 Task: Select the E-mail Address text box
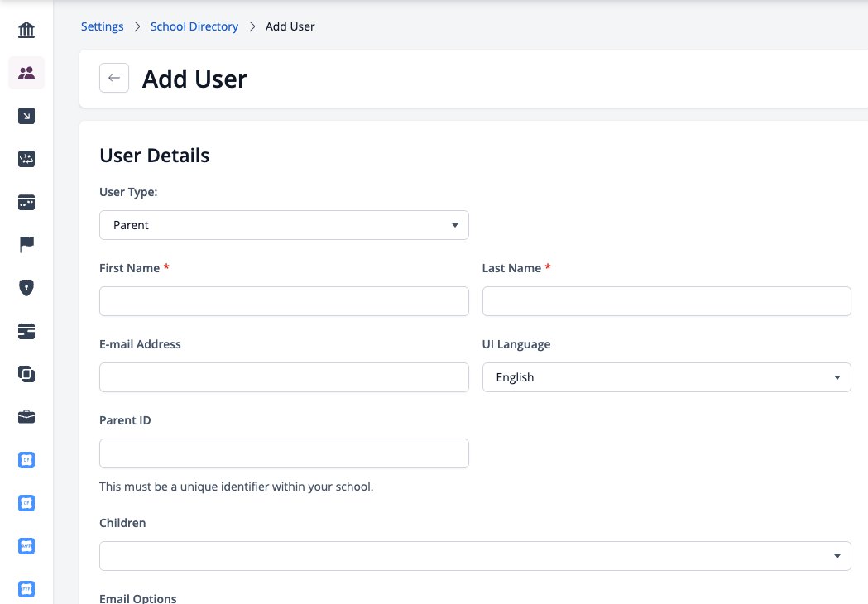pos(284,377)
